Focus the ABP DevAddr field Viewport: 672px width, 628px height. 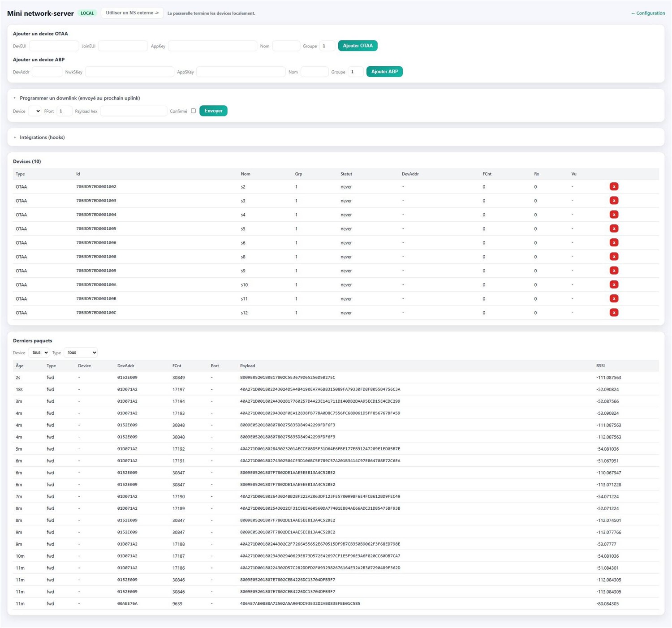point(47,72)
